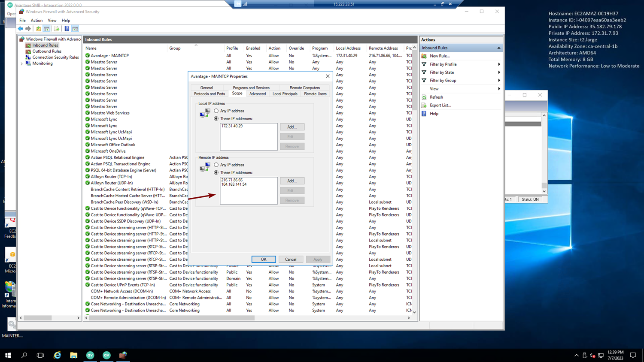Click the Cancel button

click(291, 259)
